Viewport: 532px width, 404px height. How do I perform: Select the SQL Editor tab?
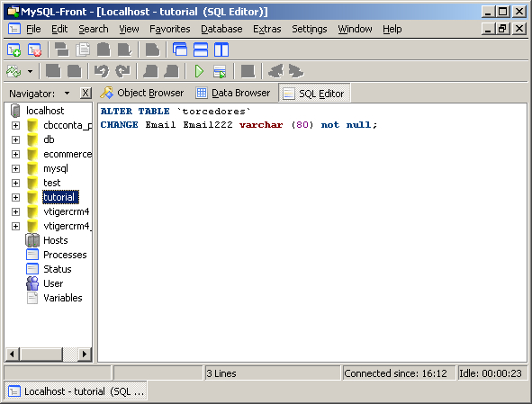coord(314,93)
